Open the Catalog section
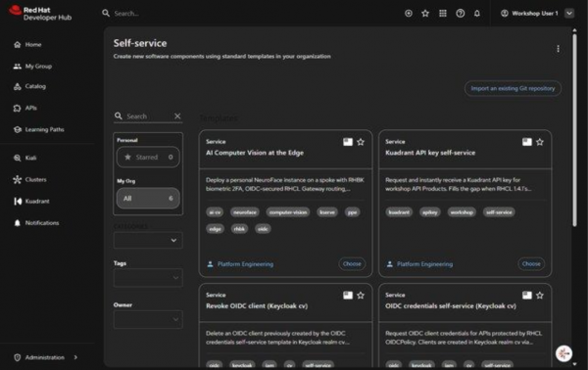Image resolution: width=588 pixels, height=370 pixels. 29,86
